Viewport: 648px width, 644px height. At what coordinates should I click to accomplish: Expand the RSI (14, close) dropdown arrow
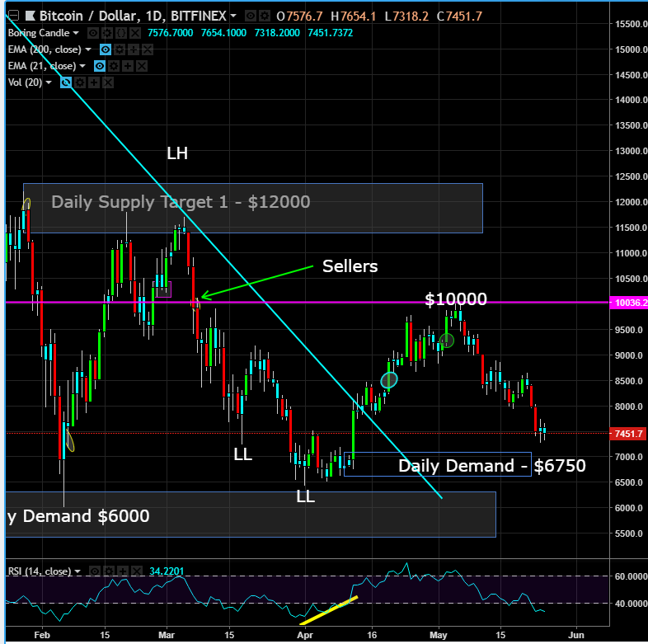tap(77, 571)
